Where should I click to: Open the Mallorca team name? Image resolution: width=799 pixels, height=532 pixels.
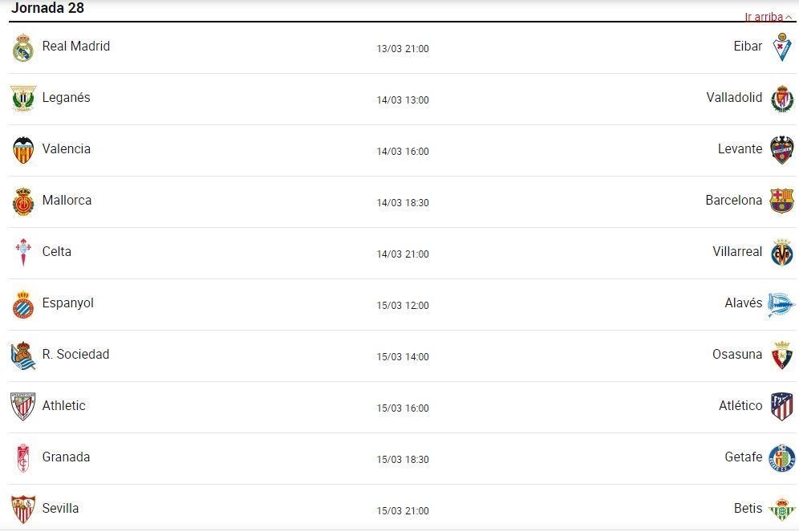(x=67, y=200)
